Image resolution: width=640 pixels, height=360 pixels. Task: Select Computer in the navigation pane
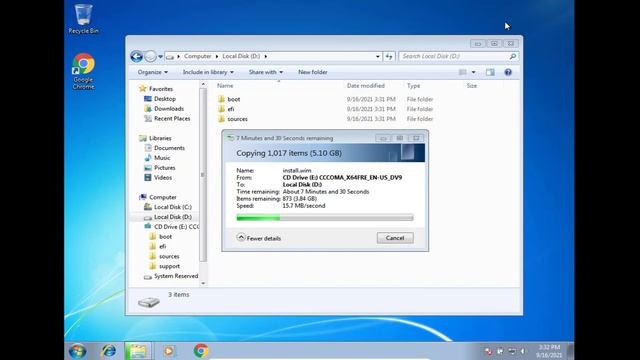158,197
